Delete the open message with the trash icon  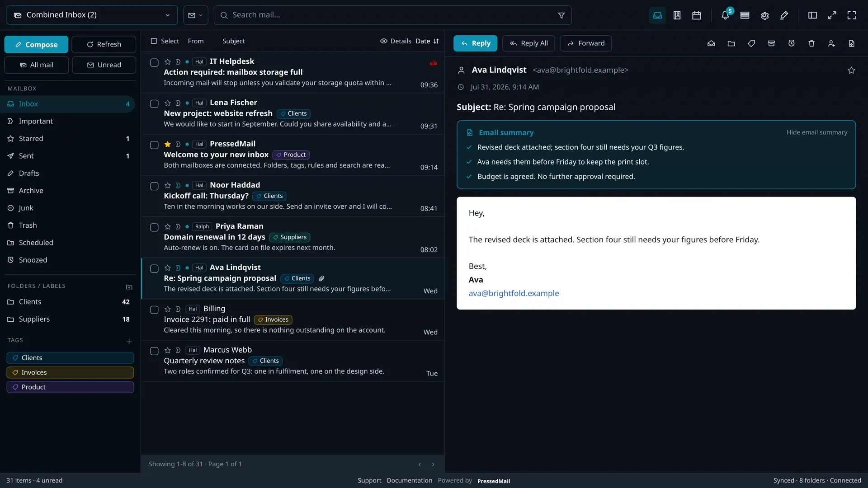pos(811,43)
